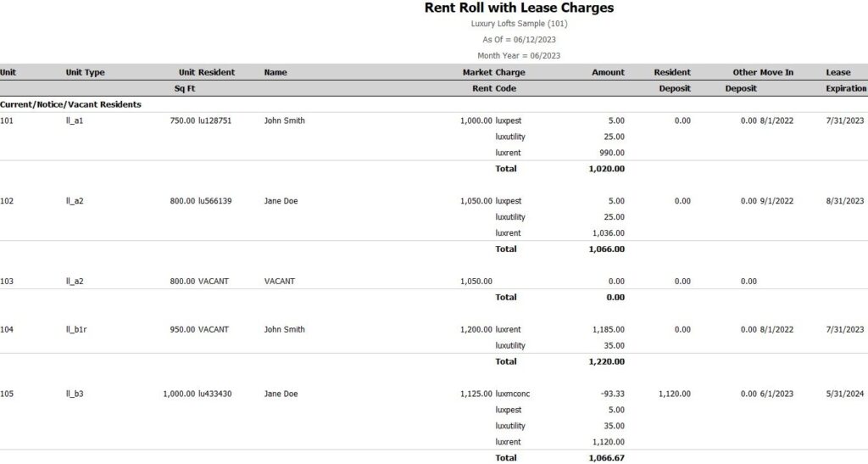Select the 5/31/2024 lease expiration date

tap(845, 394)
